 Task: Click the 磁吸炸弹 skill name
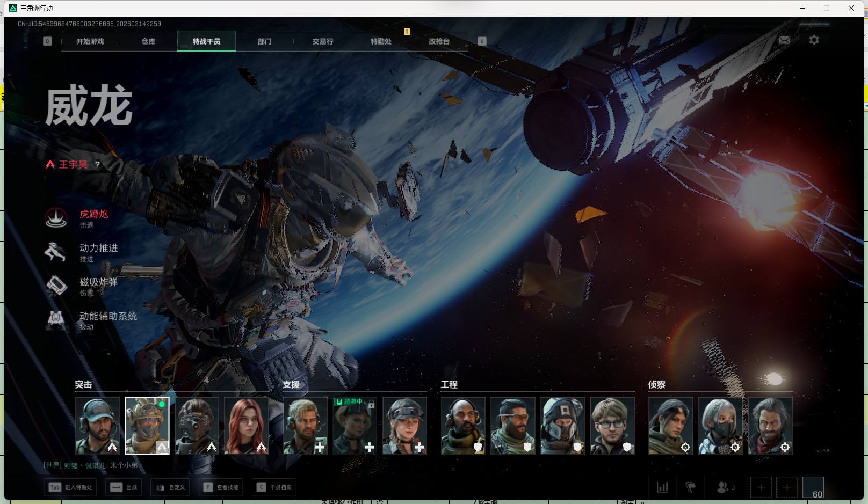pyautogui.click(x=99, y=282)
